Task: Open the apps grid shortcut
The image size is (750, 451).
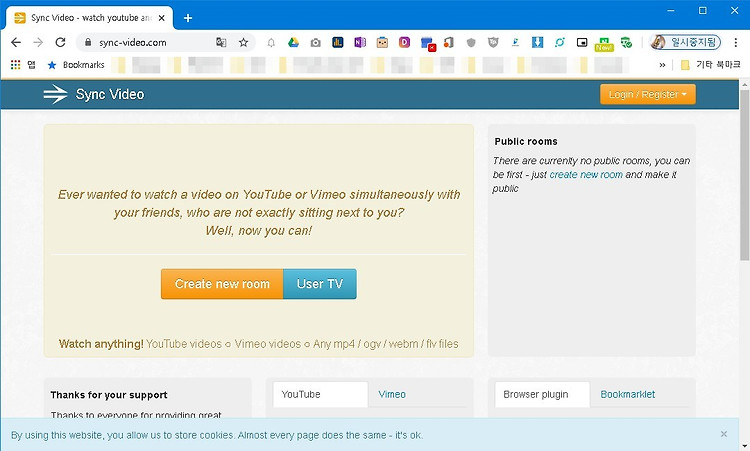Action: point(16,65)
